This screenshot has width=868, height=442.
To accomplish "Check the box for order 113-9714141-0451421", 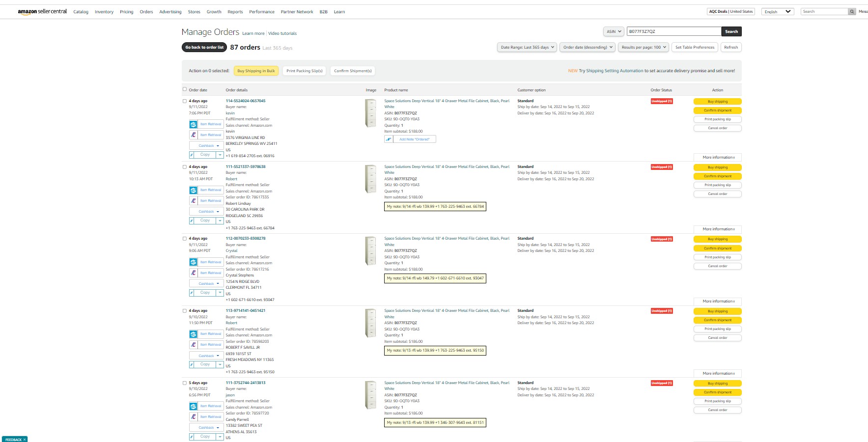I will pyautogui.click(x=185, y=311).
